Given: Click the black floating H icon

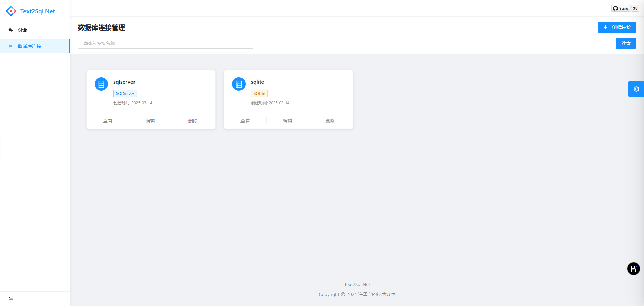Looking at the screenshot, I should [633, 269].
